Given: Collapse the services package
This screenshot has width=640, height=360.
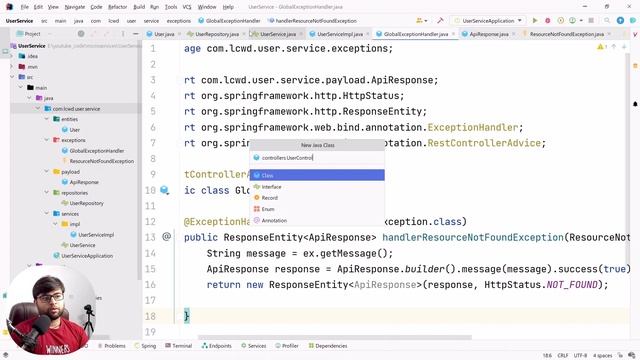Looking at the screenshot, I should pos(46,213).
